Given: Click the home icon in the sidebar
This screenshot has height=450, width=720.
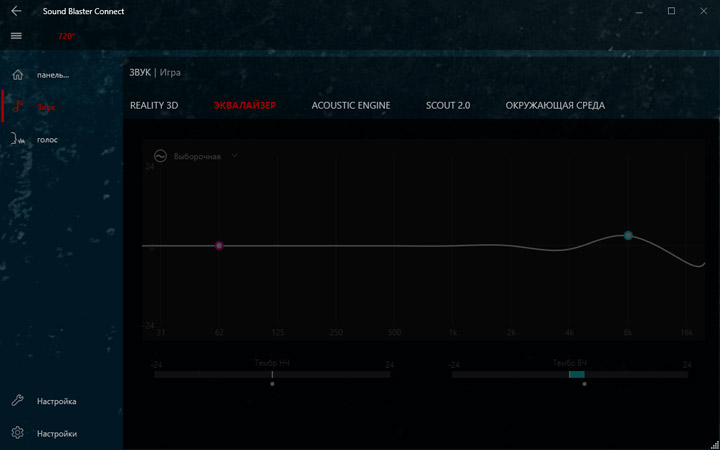Looking at the screenshot, I should click(17, 75).
